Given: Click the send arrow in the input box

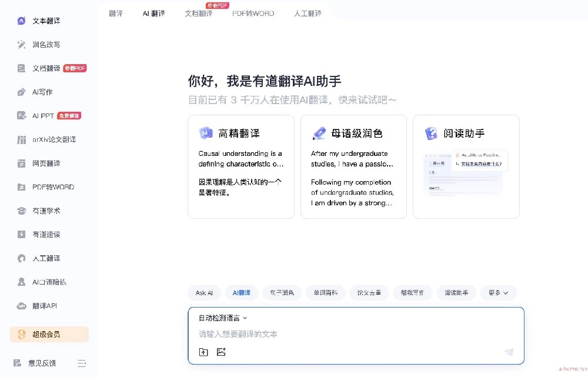Looking at the screenshot, I should click(508, 352).
